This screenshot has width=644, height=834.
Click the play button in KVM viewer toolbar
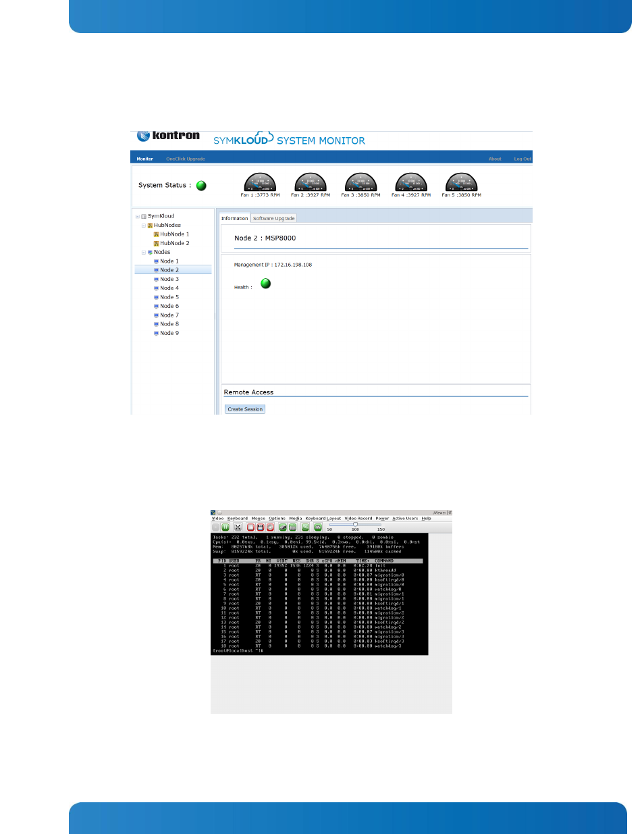pos(215,527)
